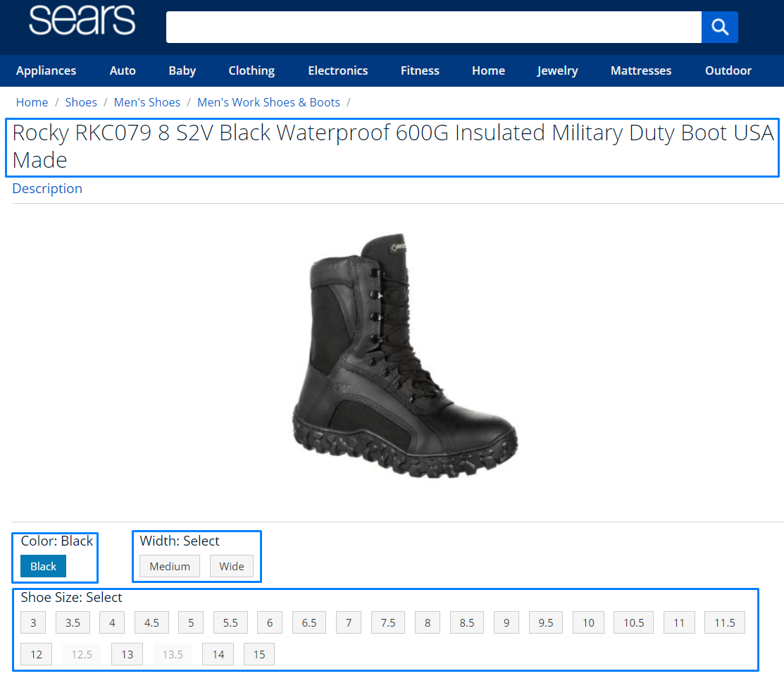Click the 'Color: Black' label
The width and height of the screenshot is (784, 676).
tap(57, 541)
